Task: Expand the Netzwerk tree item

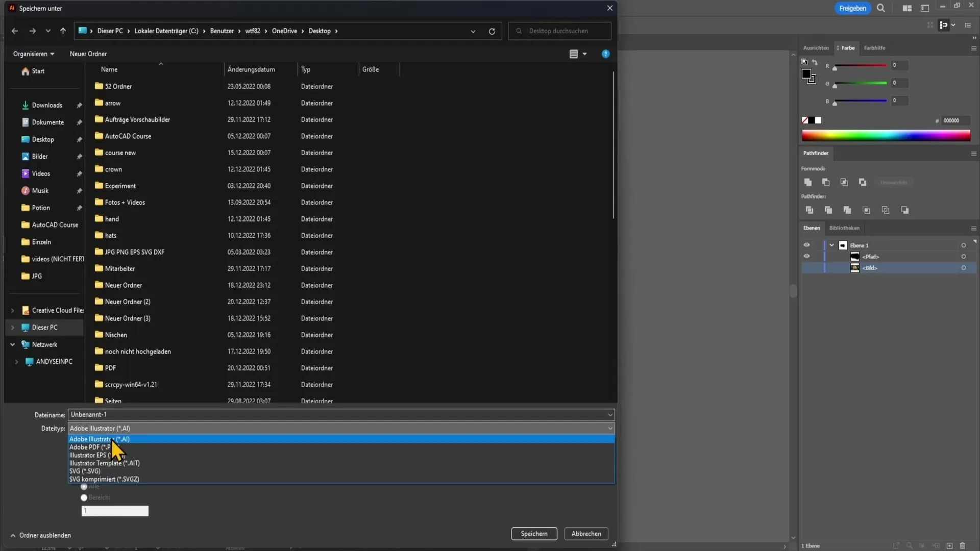Action: click(12, 344)
